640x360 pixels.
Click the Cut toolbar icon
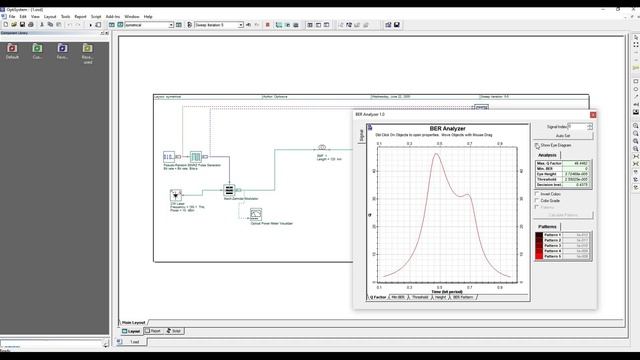coord(42,25)
